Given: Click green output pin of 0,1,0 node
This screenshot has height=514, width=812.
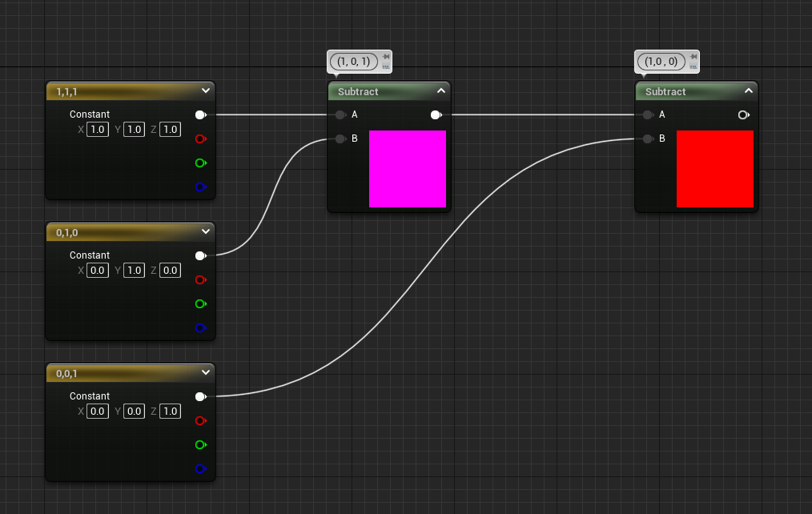Looking at the screenshot, I should (200, 303).
